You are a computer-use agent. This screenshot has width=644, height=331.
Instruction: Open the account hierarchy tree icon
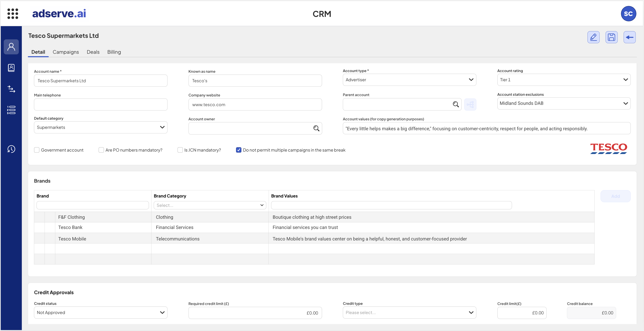470,104
